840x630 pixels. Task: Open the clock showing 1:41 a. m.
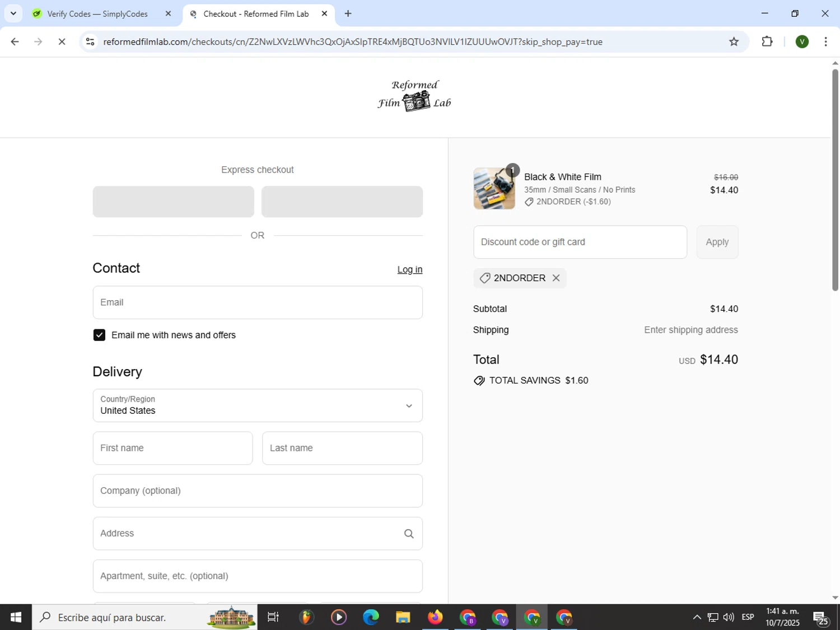pyautogui.click(x=782, y=617)
